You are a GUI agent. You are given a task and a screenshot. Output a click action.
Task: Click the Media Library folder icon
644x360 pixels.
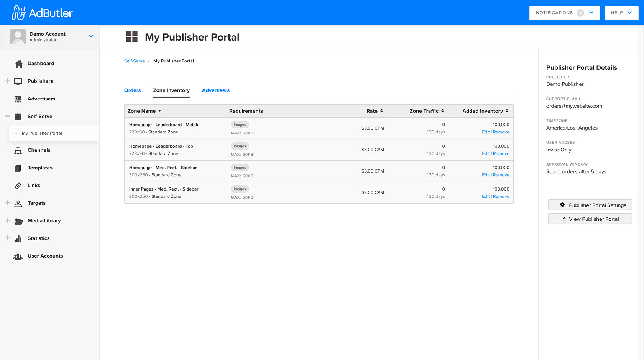[18, 220]
